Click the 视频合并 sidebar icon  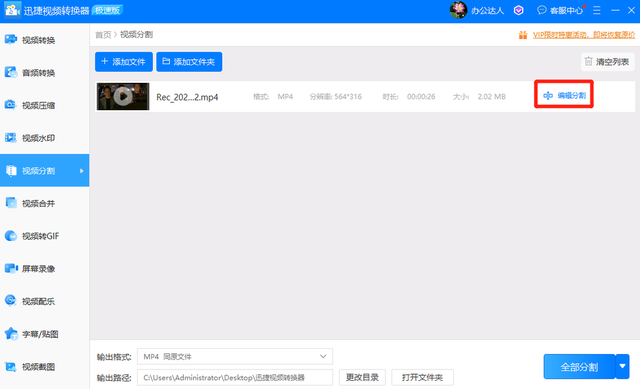(x=11, y=203)
